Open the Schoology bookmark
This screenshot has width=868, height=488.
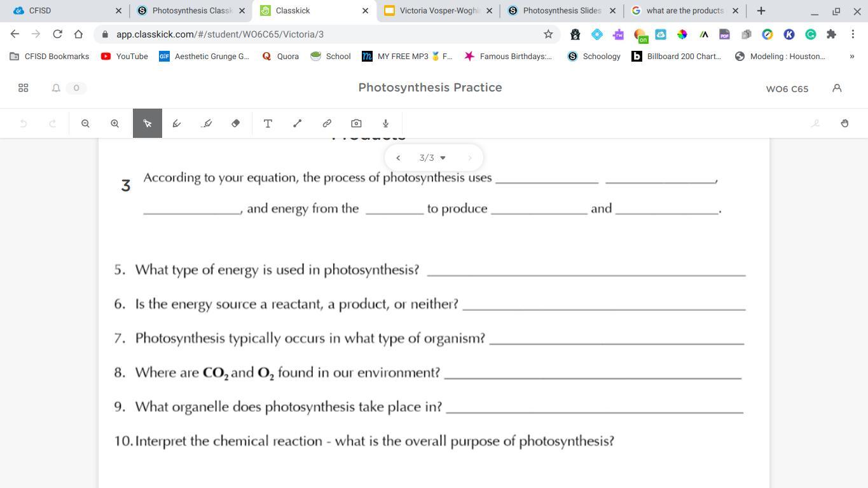pyautogui.click(x=594, y=57)
